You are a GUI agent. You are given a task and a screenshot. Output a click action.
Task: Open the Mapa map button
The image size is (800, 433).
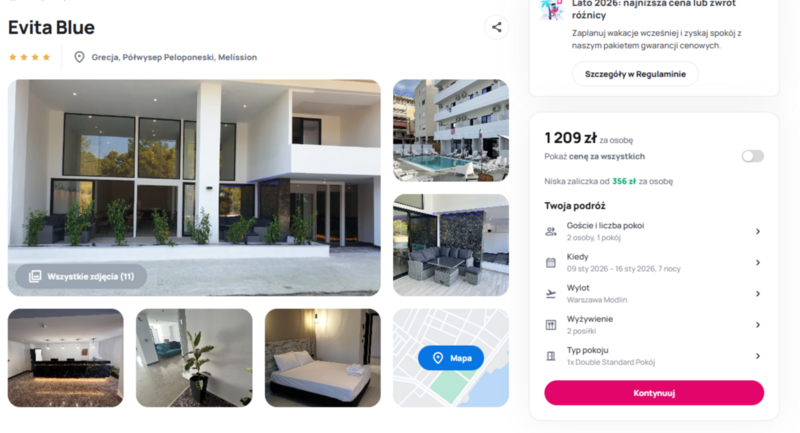(x=451, y=358)
